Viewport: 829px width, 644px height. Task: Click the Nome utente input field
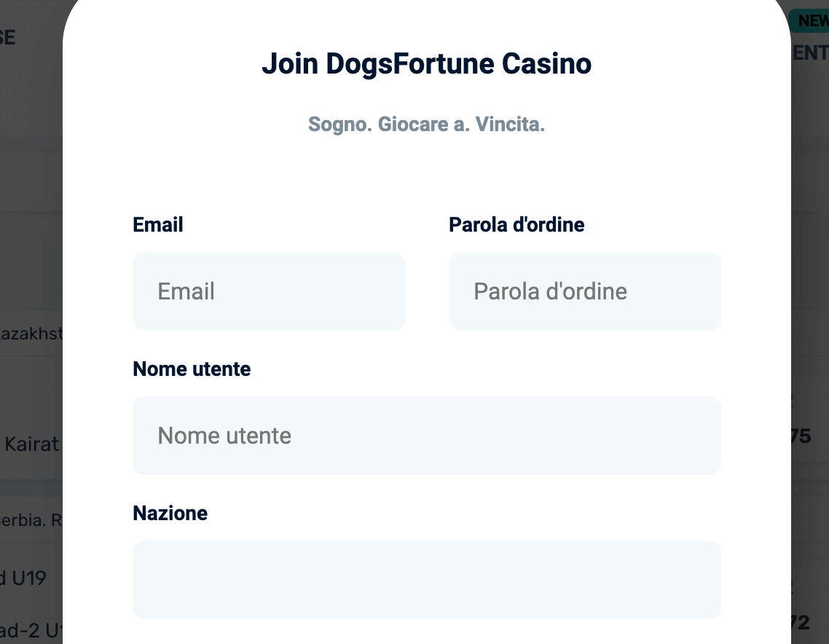[426, 435]
